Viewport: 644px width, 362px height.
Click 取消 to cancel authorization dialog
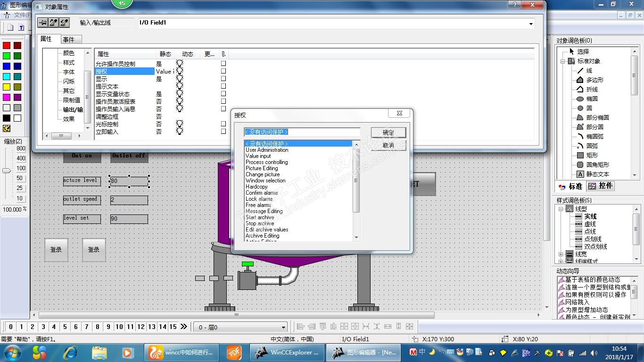[x=388, y=145]
